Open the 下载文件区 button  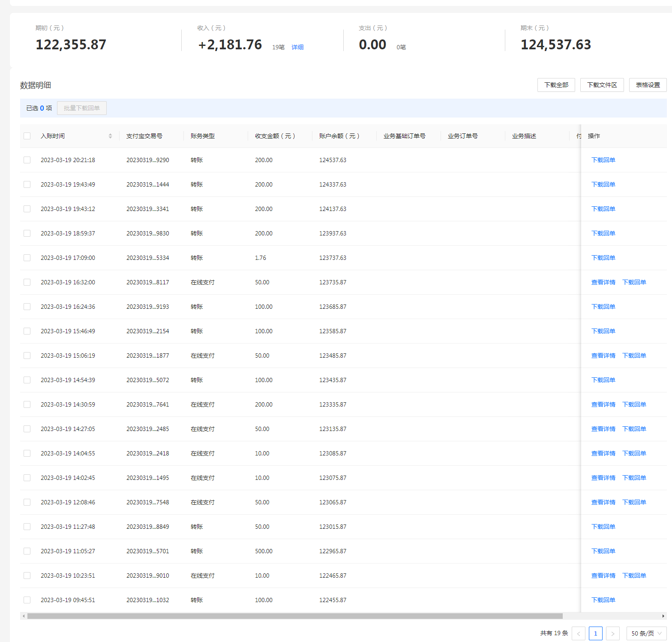click(602, 85)
